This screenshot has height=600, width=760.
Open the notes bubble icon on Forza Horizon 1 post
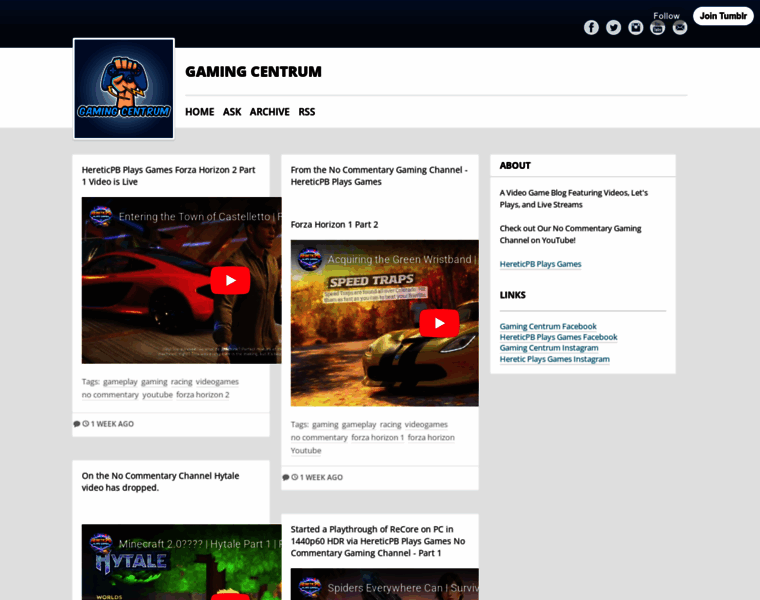point(285,477)
